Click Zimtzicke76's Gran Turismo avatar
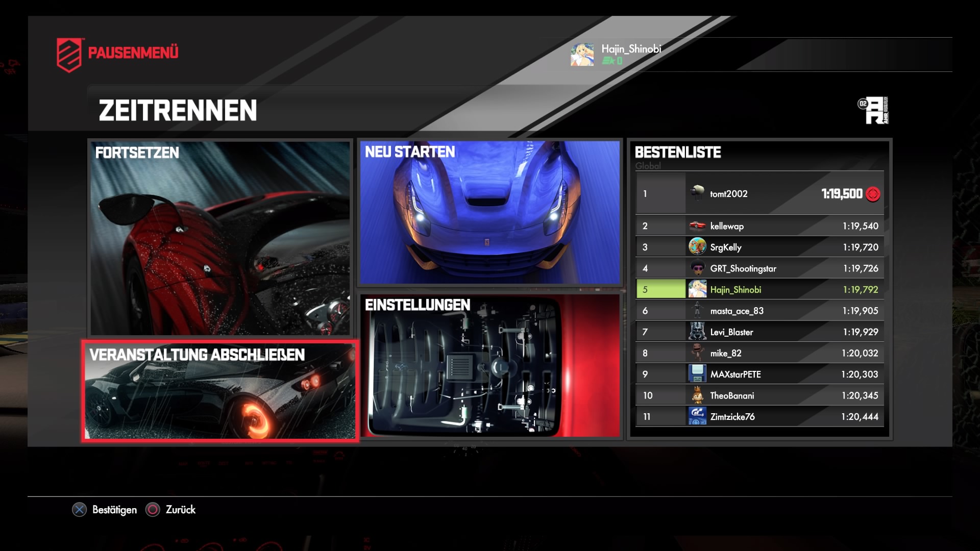Viewport: 980px width, 551px height. click(x=697, y=416)
